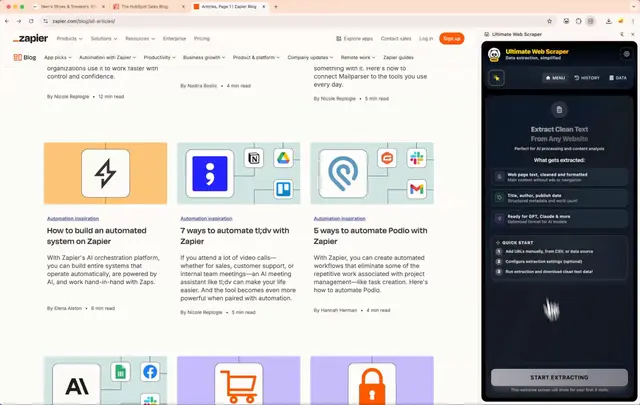Close the Ultimate Web Scraper side panel

click(x=633, y=34)
